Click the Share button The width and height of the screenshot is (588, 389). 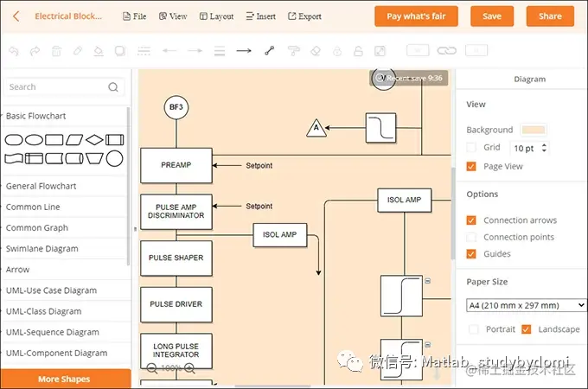[550, 16]
